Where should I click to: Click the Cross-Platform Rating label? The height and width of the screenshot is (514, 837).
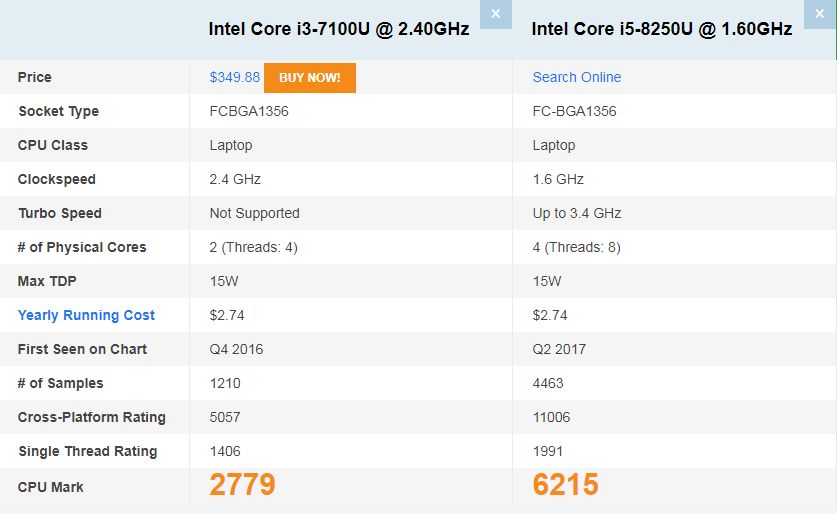92,417
